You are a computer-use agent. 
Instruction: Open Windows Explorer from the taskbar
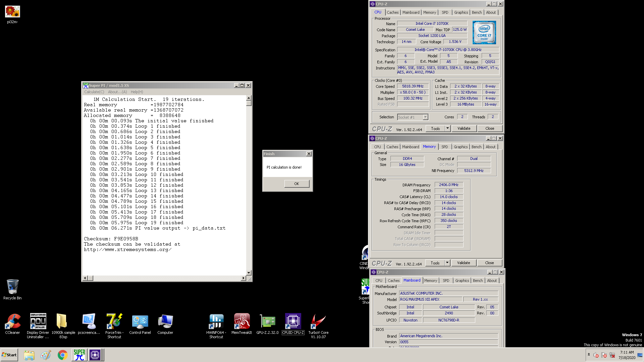(29, 355)
